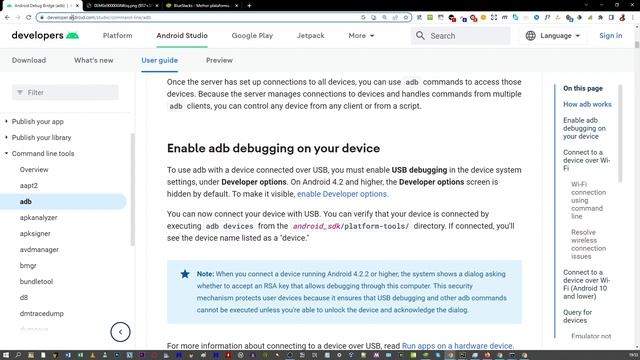Image resolution: width=640 pixels, height=360 pixels.
Task: Close the Android Debug Bridge tab
Action: coord(77,6)
